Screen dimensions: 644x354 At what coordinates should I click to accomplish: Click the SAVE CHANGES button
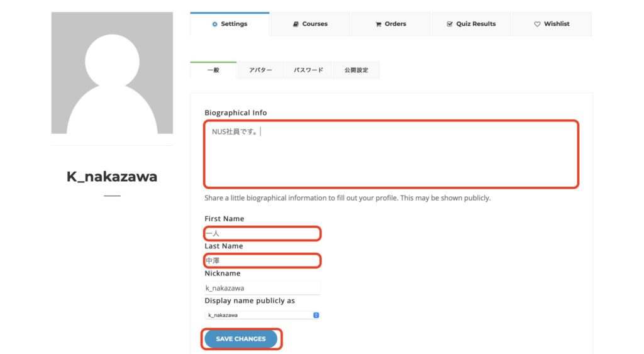tap(241, 339)
